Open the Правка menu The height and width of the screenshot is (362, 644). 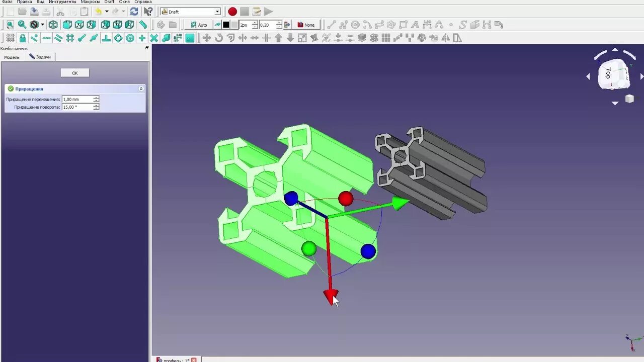24,2
